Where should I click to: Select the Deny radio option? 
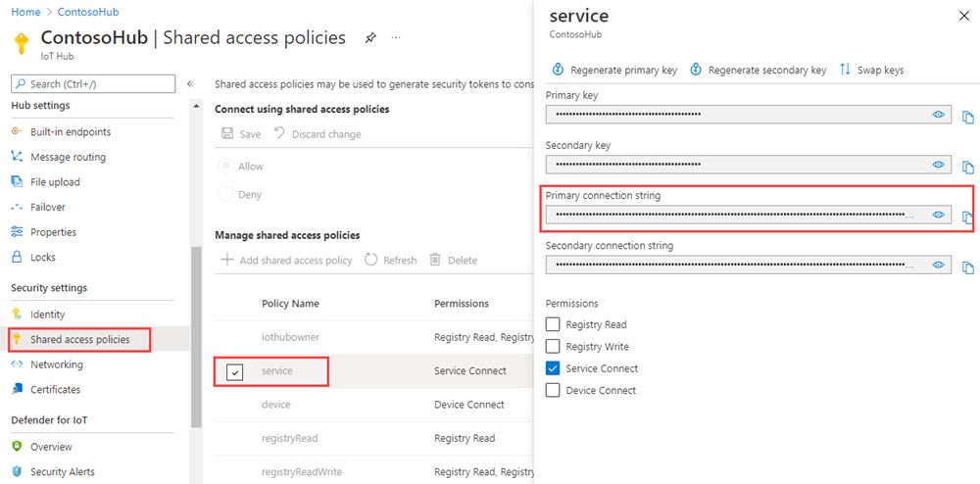pos(226,194)
